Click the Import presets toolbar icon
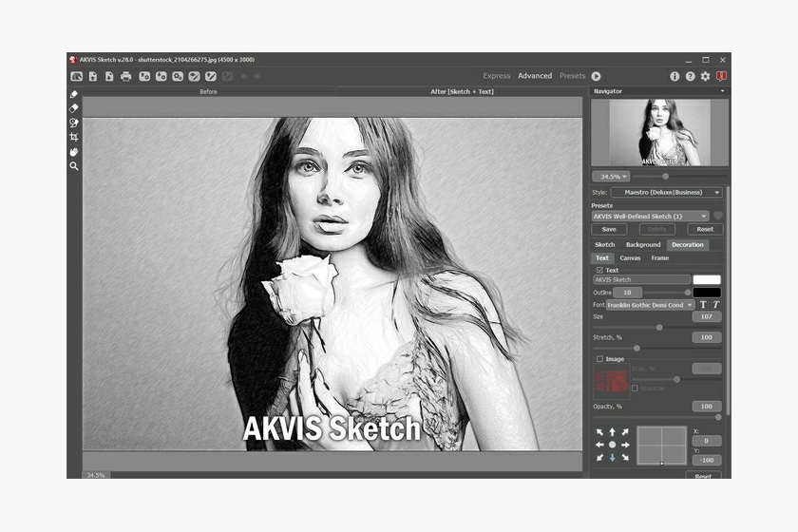The image size is (798, 532). [x=144, y=76]
